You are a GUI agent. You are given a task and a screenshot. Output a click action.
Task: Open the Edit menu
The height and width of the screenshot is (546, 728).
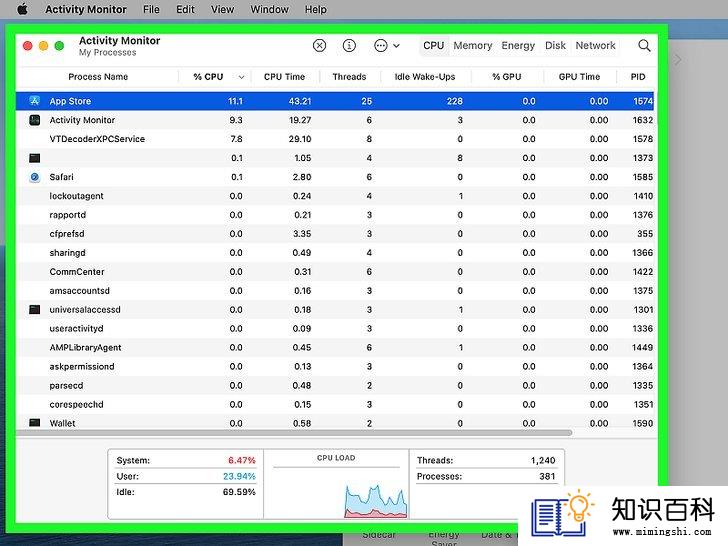pos(185,9)
